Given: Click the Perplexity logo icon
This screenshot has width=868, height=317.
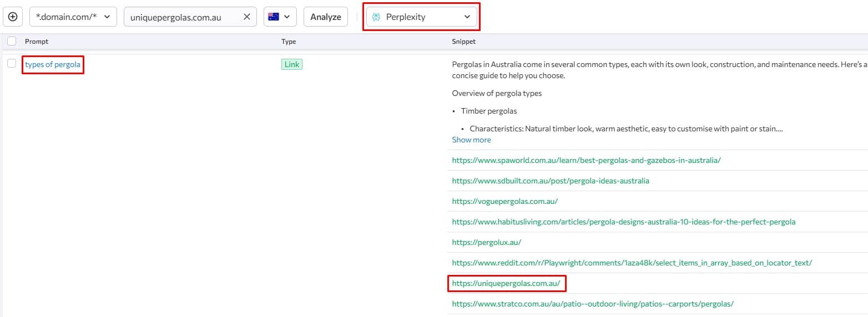Looking at the screenshot, I should [x=376, y=17].
